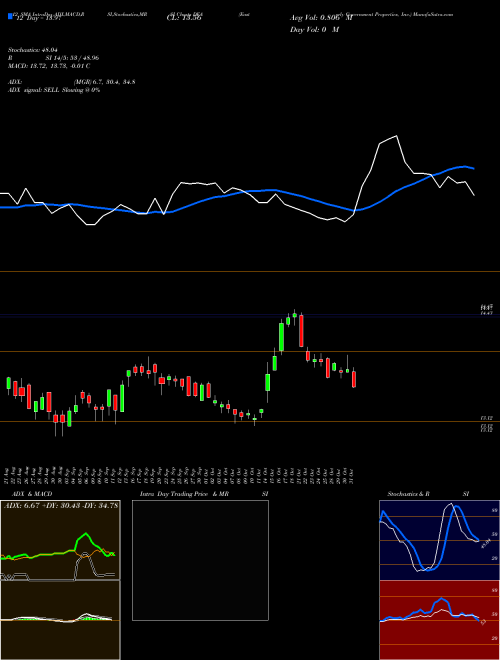500x660 pixels.
Task: Click the 'Day Vol: 0 M' text
Action: click(x=314, y=30)
